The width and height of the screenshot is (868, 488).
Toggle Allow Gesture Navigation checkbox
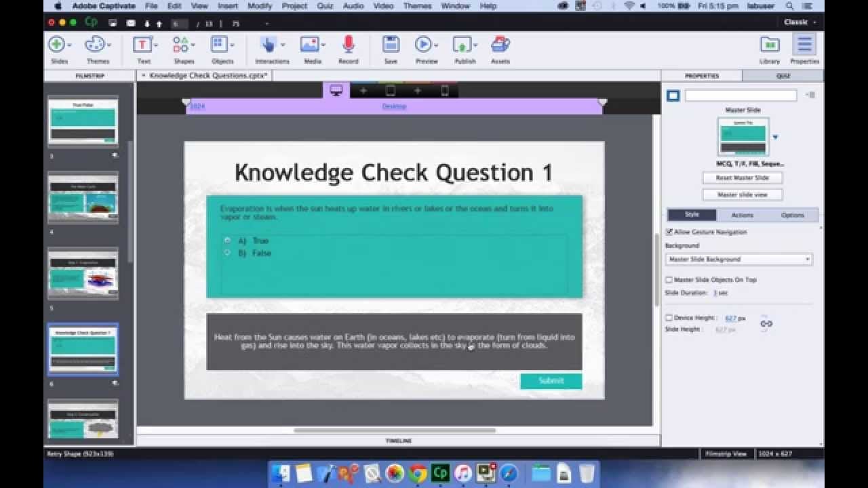tap(669, 232)
